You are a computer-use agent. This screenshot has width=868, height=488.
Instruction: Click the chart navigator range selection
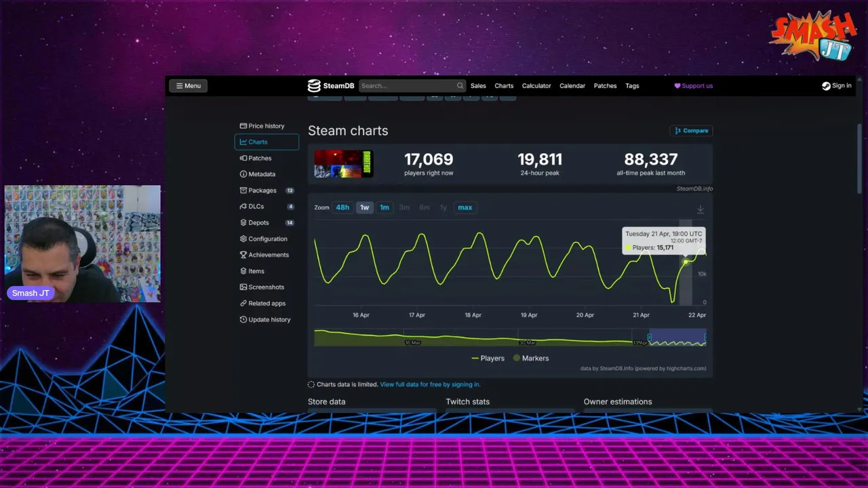677,338
